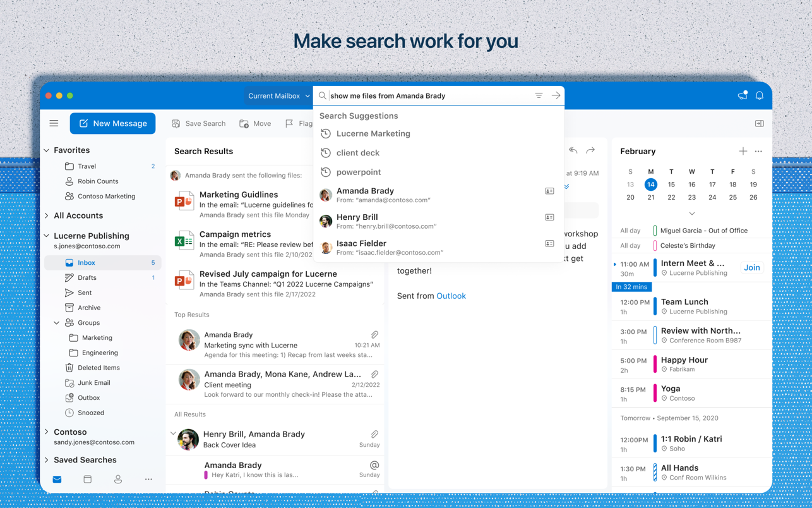Open the announcements megaphone icon
Image resolution: width=812 pixels, height=508 pixels.
(x=743, y=96)
